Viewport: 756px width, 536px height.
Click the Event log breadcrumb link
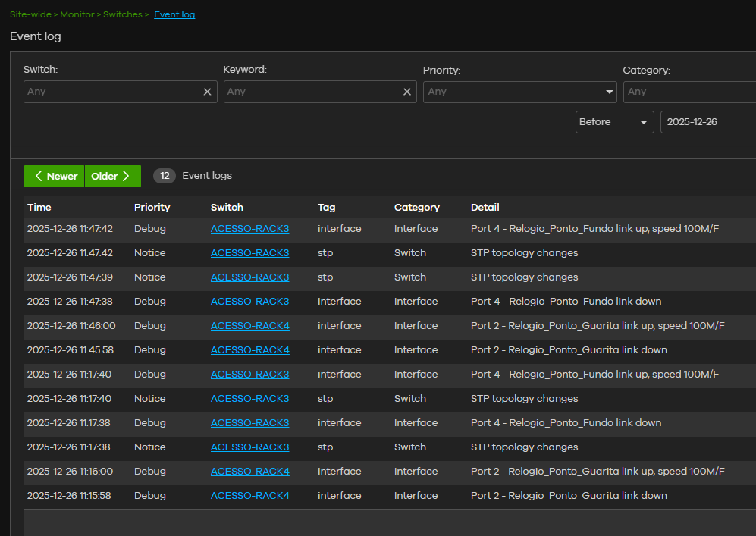[174, 14]
